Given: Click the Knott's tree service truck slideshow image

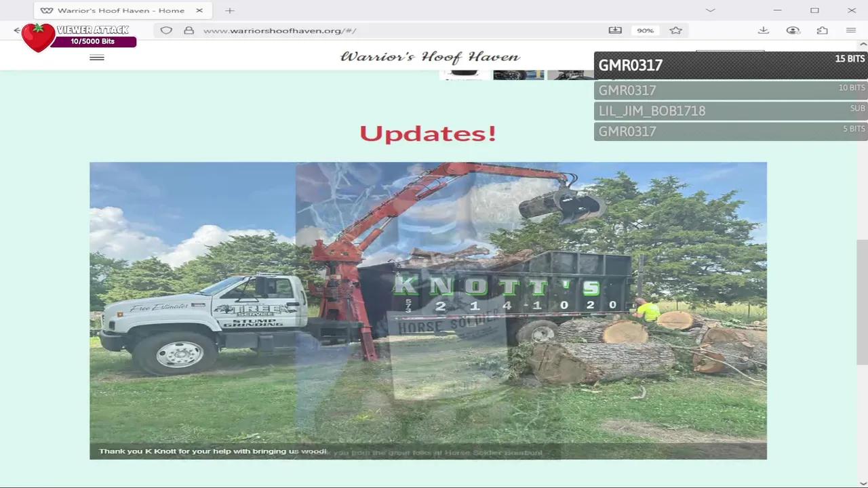Looking at the screenshot, I should coord(428,310).
